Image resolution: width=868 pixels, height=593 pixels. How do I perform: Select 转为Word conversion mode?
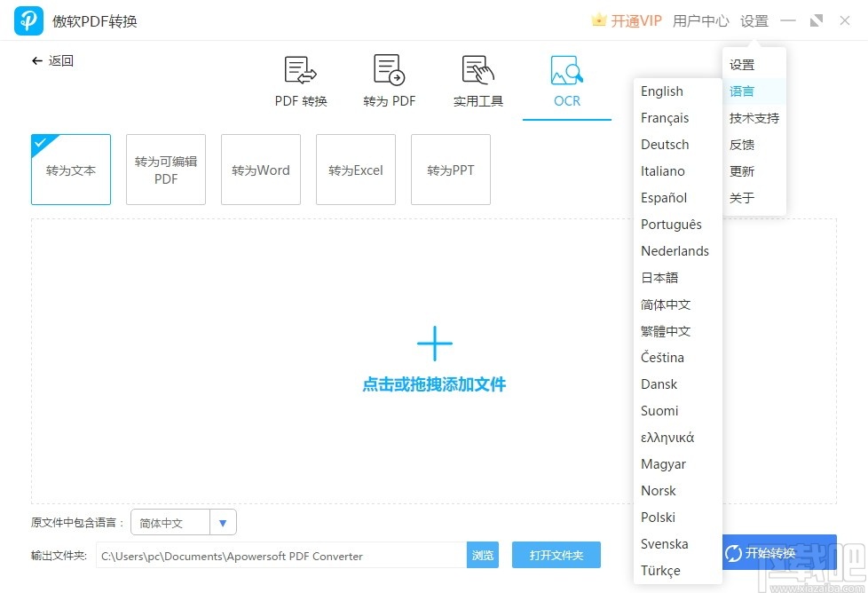[260, 170]
